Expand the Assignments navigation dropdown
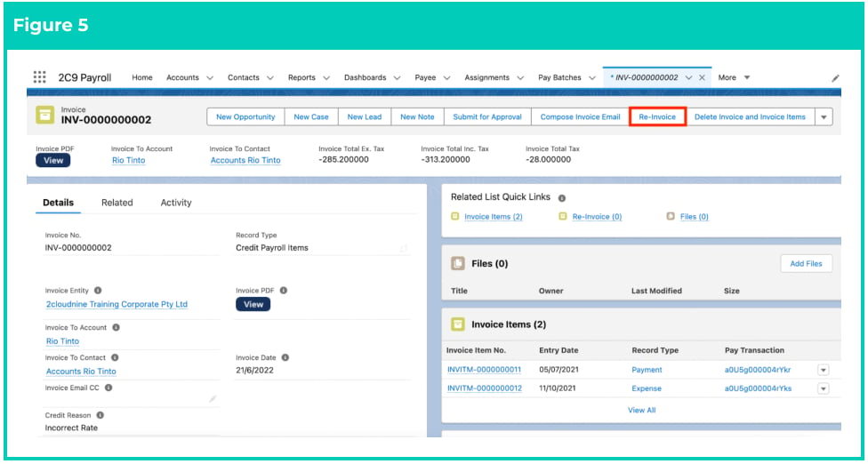Viewport: 868px width, 464px height. coord(520,78)
